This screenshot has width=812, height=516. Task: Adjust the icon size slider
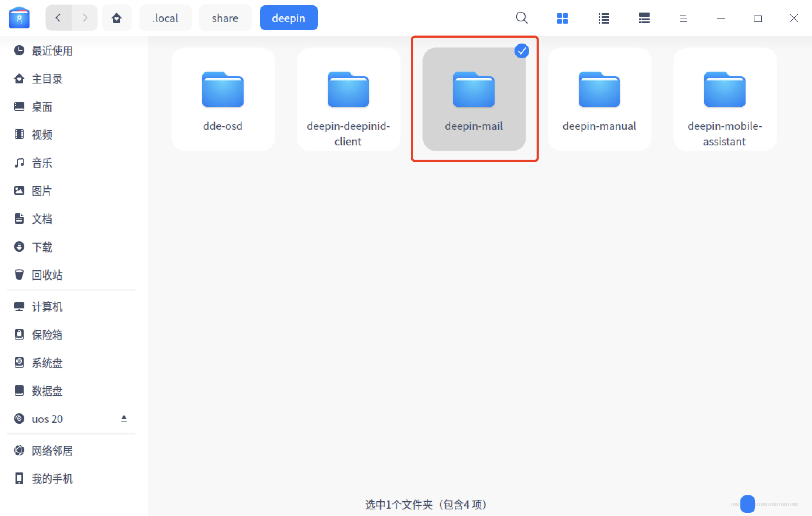point(747,504)
